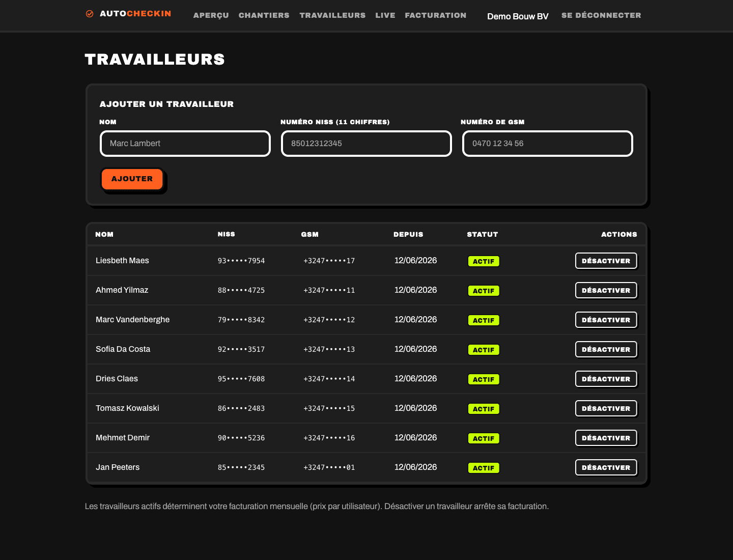Deactivate worker Marc Vandenberghe

[x=606, y=320]
